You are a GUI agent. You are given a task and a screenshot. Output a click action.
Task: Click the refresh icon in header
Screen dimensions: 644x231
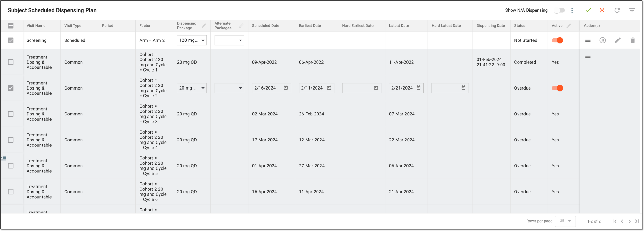click(617, 10)
